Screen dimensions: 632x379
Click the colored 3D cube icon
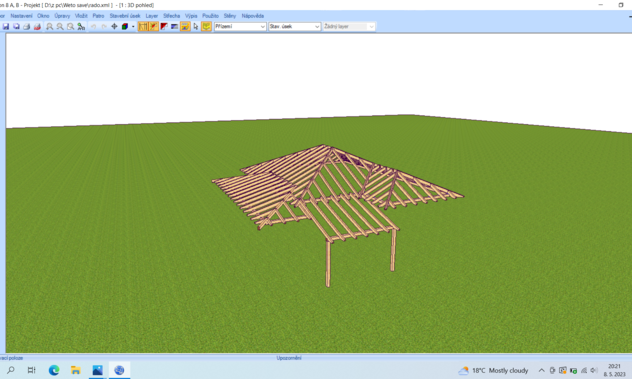tap(125, 27)
